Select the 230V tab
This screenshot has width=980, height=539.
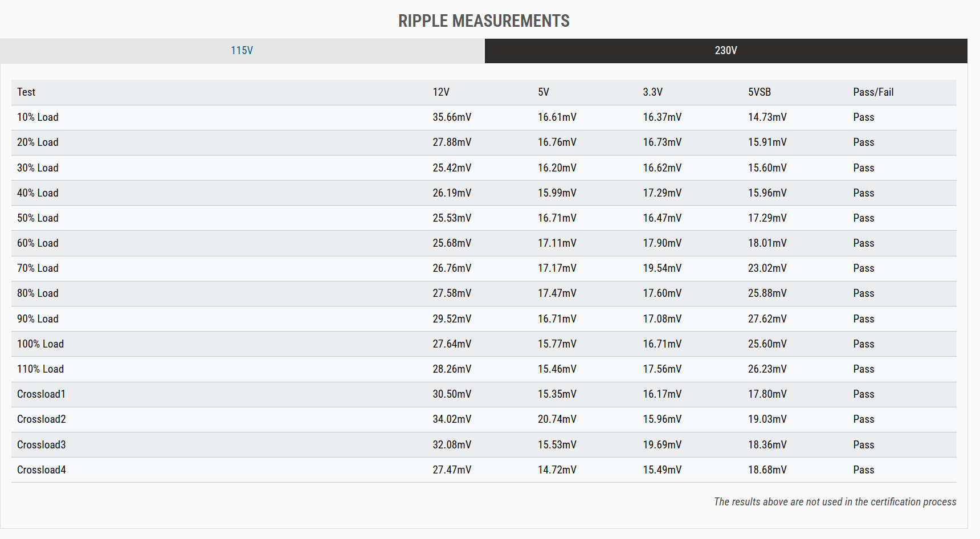725,51
